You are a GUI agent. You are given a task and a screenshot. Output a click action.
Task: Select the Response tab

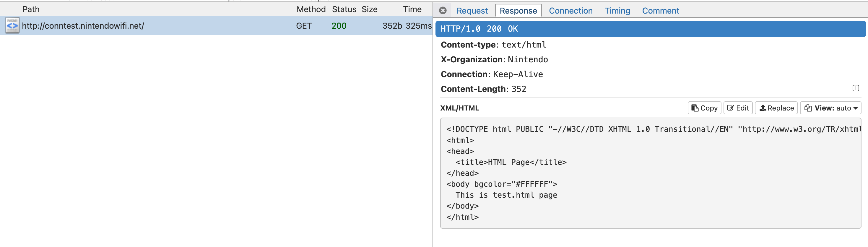click(518, 11)
